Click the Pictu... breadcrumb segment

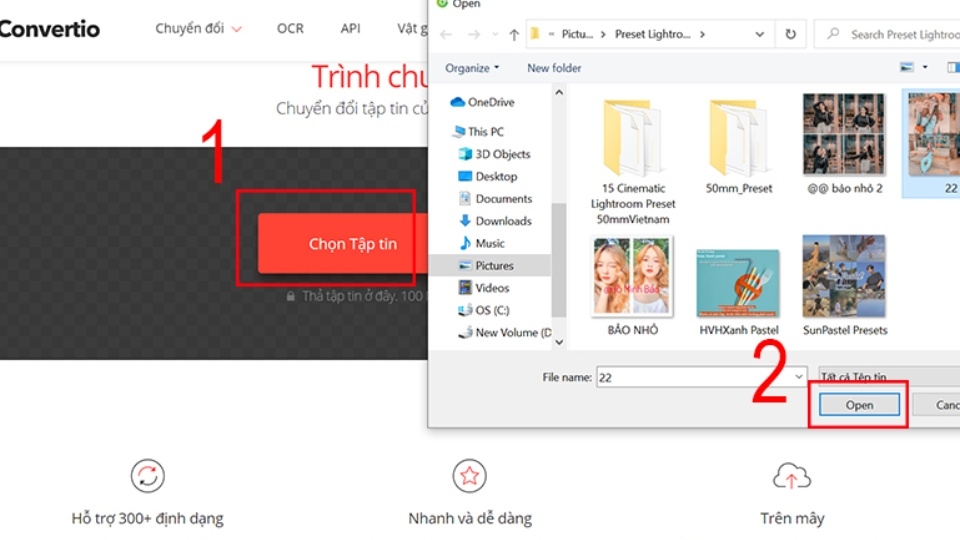tap(577, 34)
